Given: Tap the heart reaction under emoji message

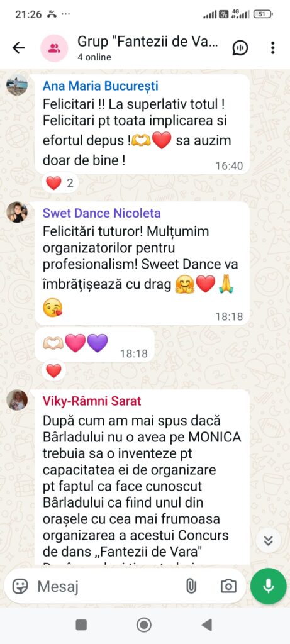Looking at the screenshot, I should pos(53,371).
